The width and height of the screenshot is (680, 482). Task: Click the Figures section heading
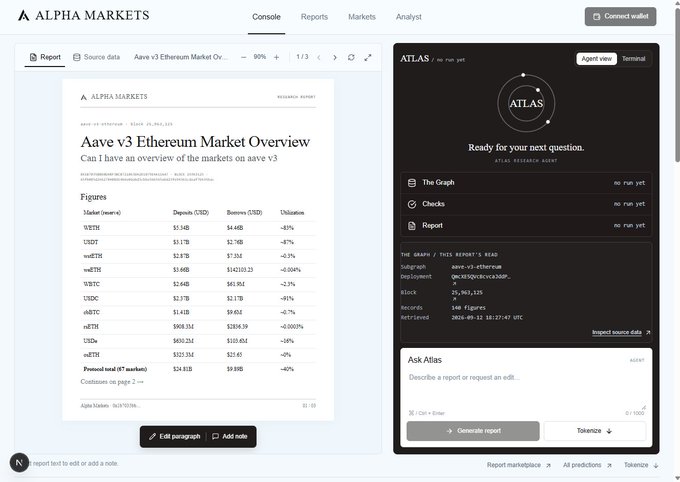93,197
